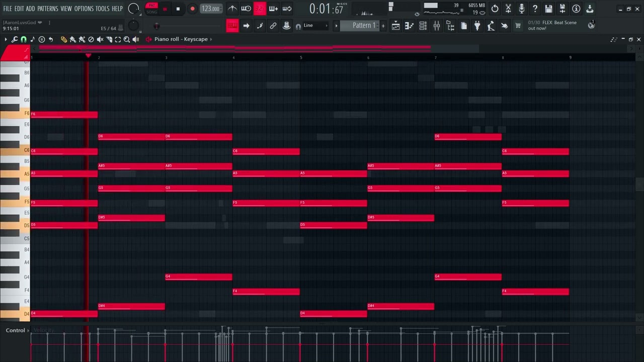Screen dimensions: 644x362
Task: Click the play/pause button
Action: 165,9
